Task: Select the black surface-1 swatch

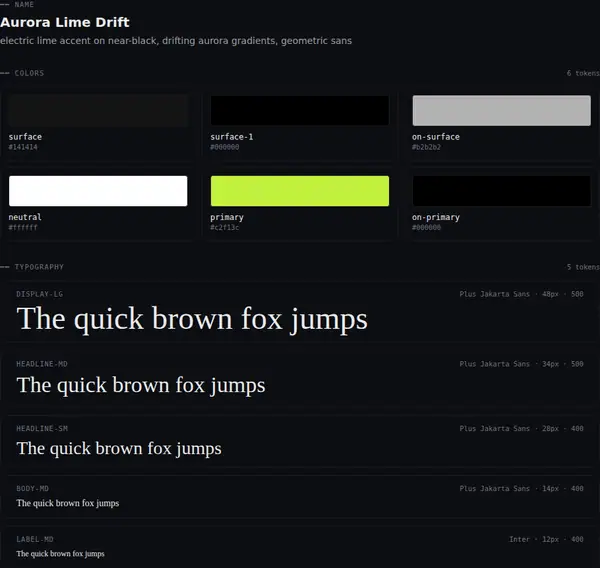Action: pos(300,111)
